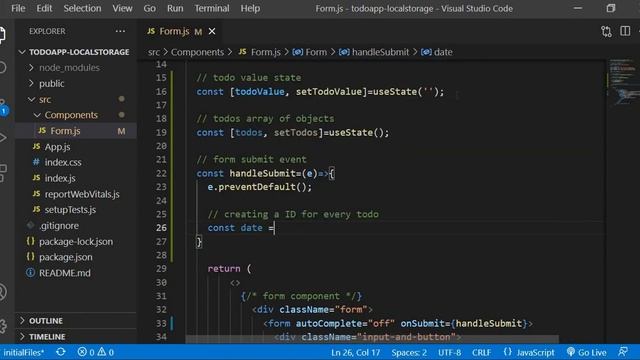Open the Terminal menu
This screenshot has height=360, width=640.
click(x=211, y=8)
